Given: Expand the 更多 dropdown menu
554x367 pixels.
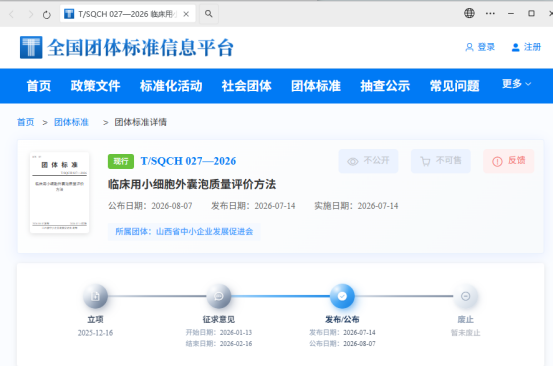Looking at the screenshot, I should click(517, 84).
